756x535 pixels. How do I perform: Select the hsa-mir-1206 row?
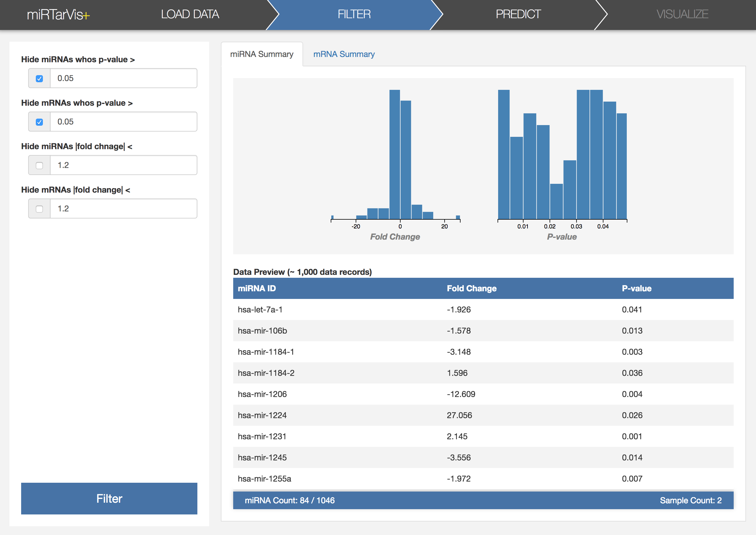[483, 394]
